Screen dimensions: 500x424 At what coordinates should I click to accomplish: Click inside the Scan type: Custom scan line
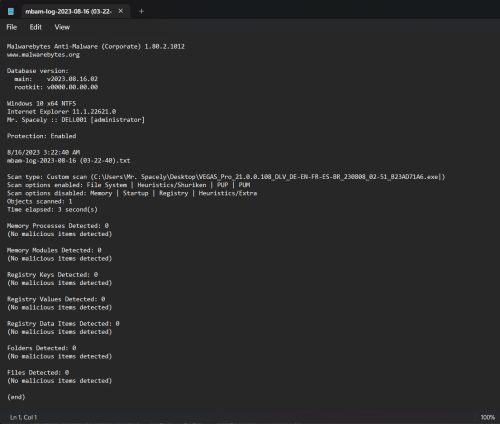coord(226,177)
